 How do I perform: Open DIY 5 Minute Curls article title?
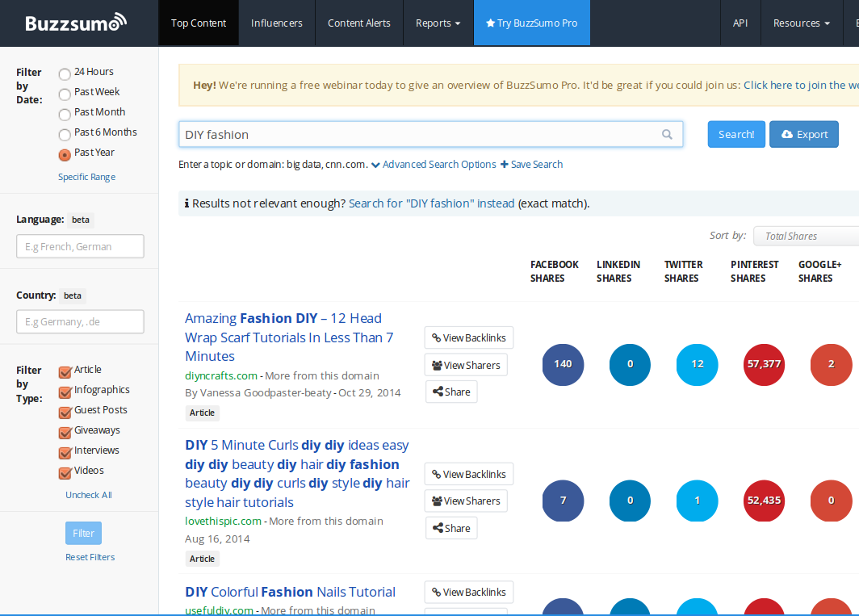point(297,474)
